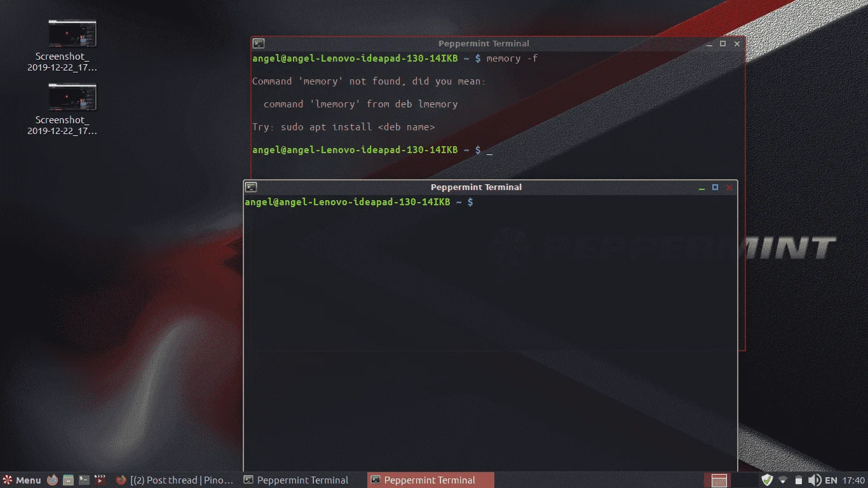Open the Peppermint Menu button
The image size is (868, 488).
pyautogui.click(x=22, y=480)
